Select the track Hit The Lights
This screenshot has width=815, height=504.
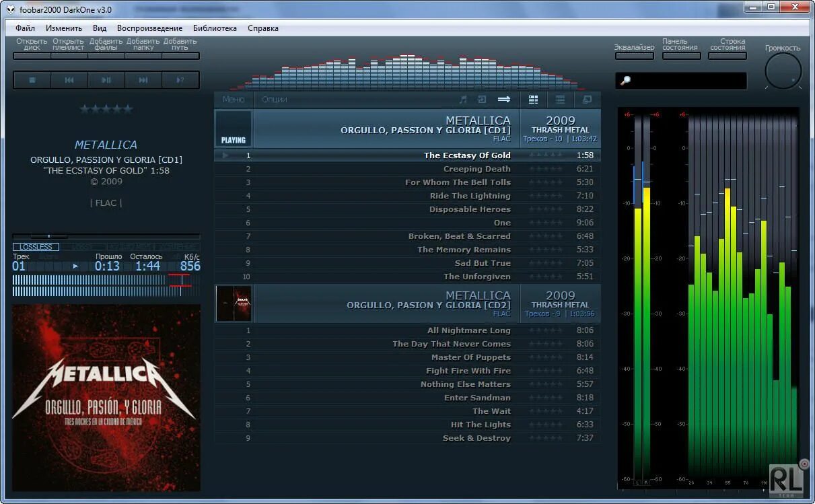(408, 425)
